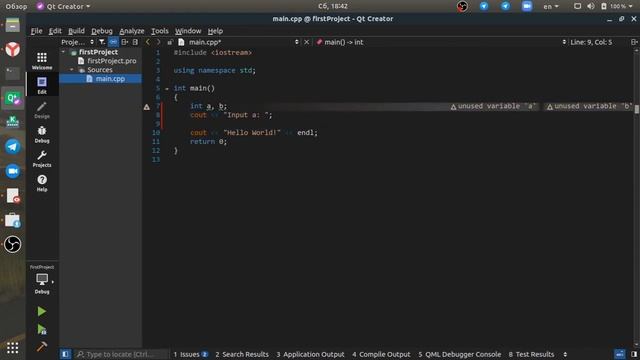Screen dimensions: 640x360
Task: Toggle synchronize with editor link icon
Action: pos(113,42)
